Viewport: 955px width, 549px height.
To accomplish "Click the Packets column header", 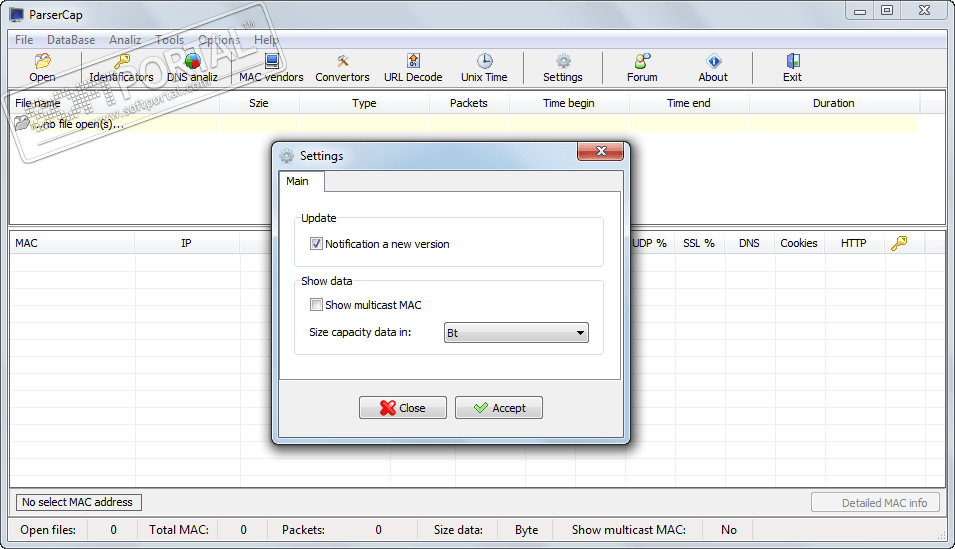I will point(469,103).
